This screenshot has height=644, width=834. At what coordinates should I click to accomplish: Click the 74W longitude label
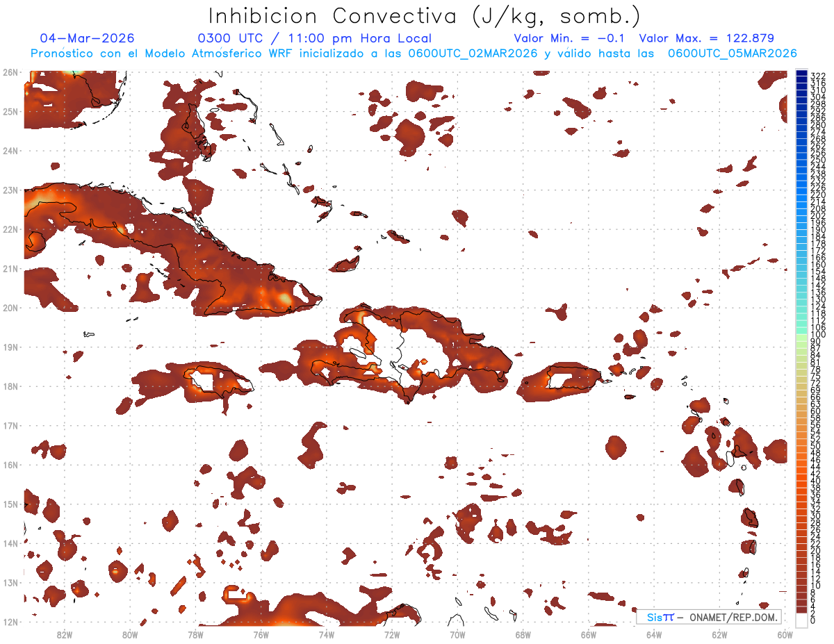click(x=327, y=634)
